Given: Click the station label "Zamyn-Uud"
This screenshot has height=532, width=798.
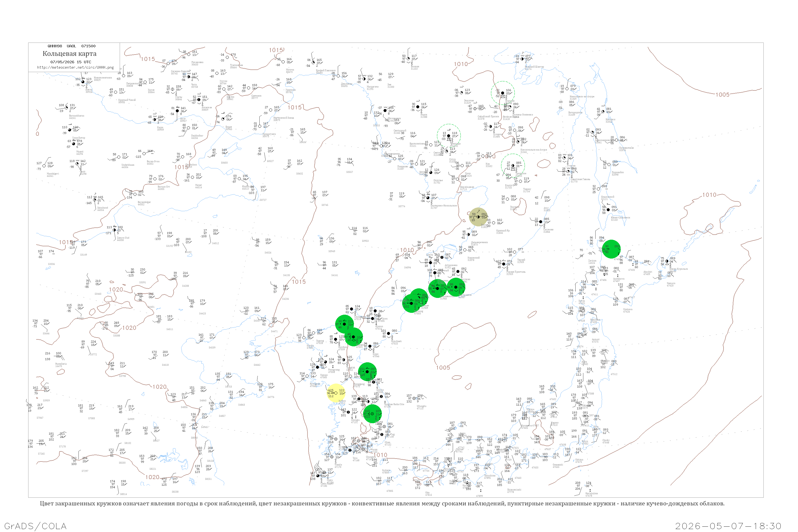Looking at the screenshot, I should coord(123,238).
